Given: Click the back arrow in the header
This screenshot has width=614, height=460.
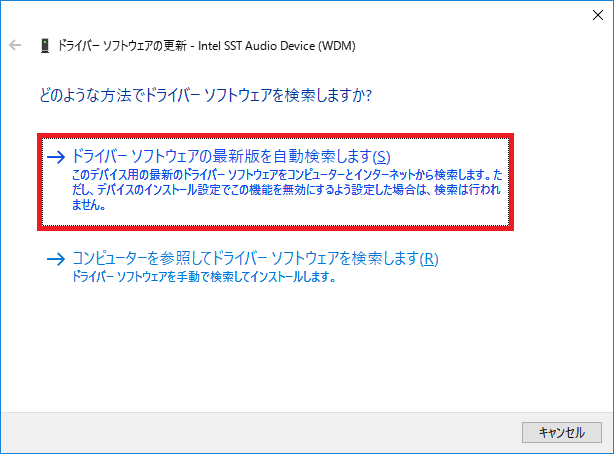Looking at the screenshot, I should 15,45.
